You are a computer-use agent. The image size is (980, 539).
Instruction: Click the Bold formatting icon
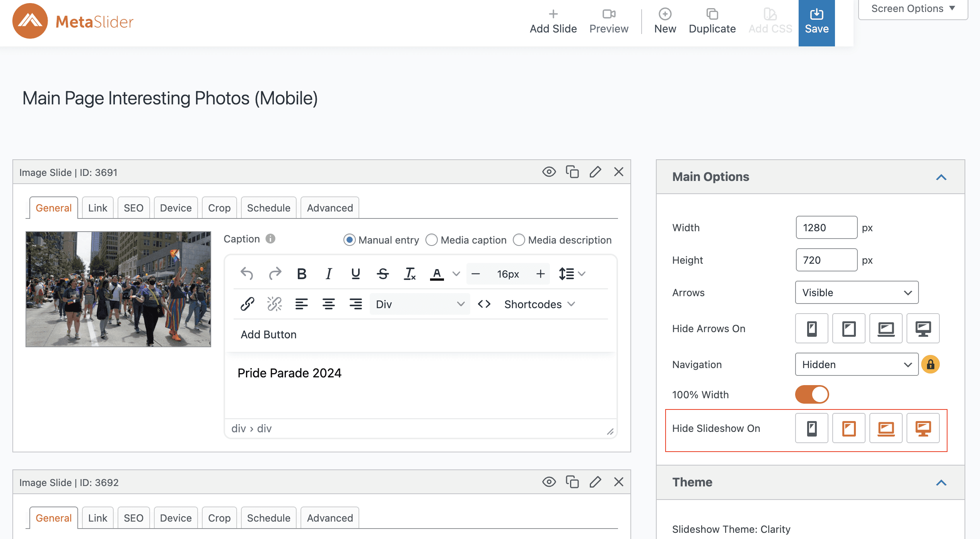[302, 274]
